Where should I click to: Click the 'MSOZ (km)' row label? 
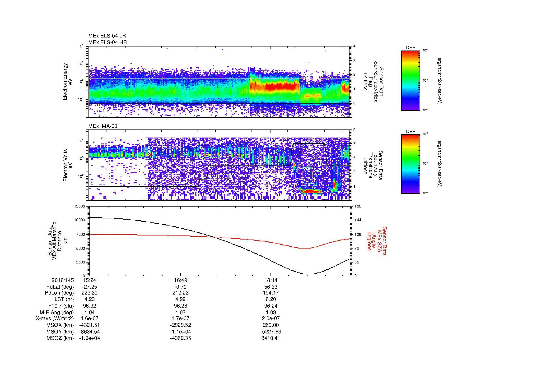coord(60,338)
